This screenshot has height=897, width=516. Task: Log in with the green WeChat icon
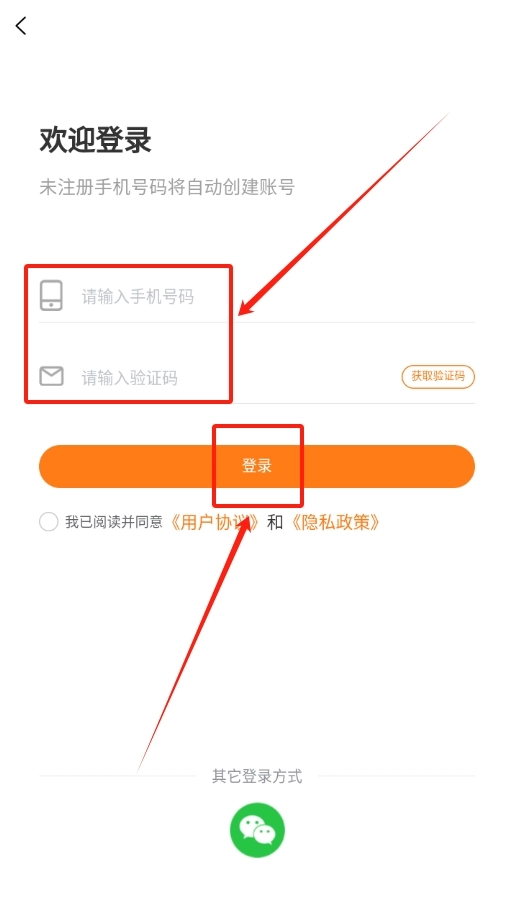coord(257,830)
